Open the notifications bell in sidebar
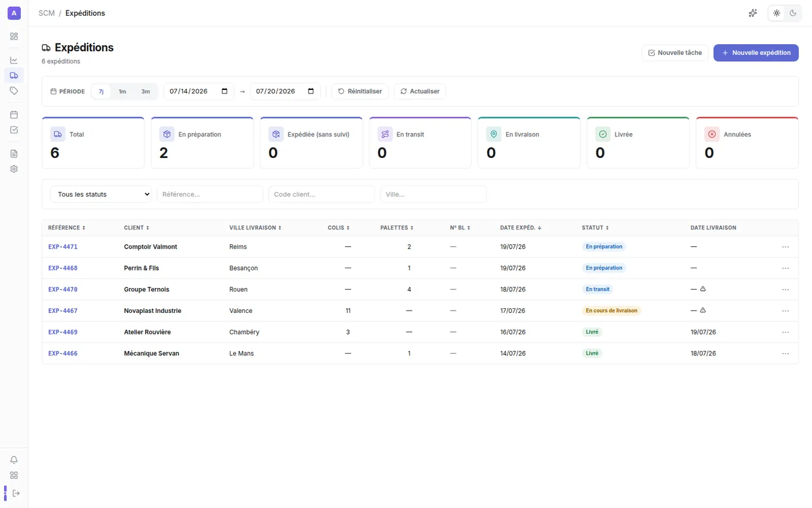Screen dimensions: 812x508 click(14, 460)
